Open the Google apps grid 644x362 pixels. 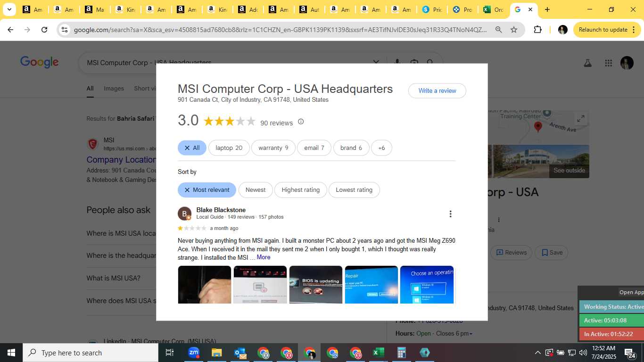tap(608, 63)
